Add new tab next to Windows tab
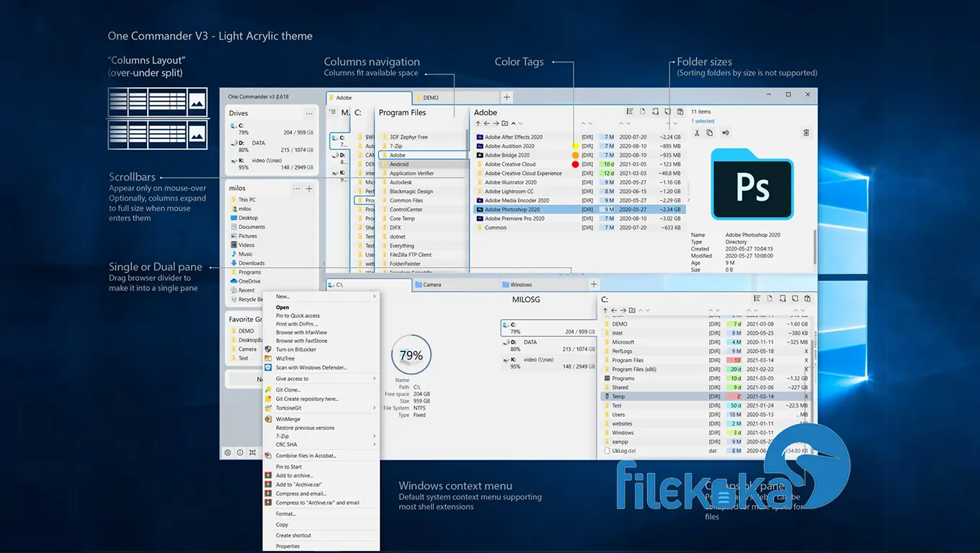The image size is (980, 553). (x=594, y=284)
